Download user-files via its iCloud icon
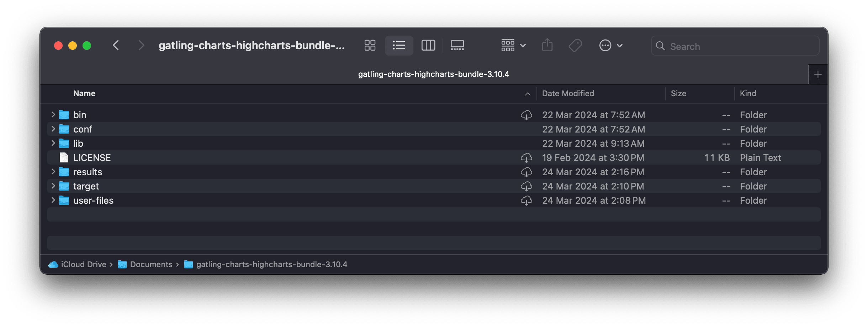Screen dimensions: 868x327 526,201
